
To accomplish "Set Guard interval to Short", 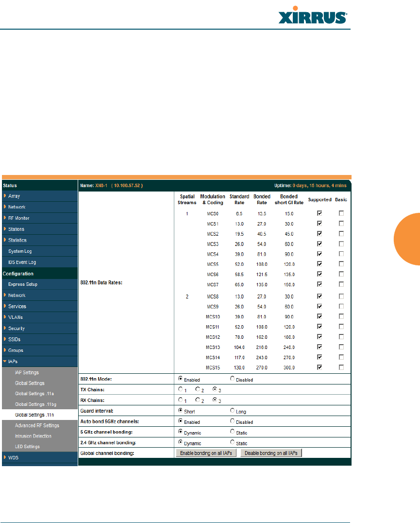I will (x=180, y=410).
